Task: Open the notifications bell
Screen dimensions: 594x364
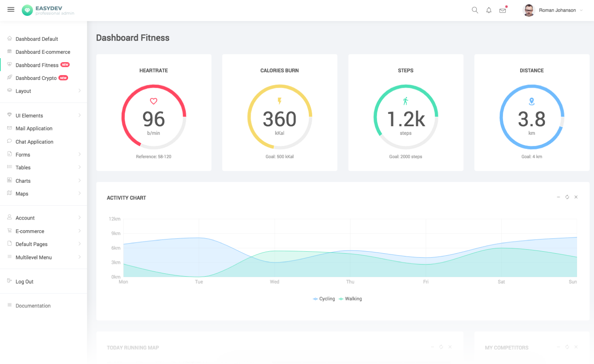Action: click(489, 10)
